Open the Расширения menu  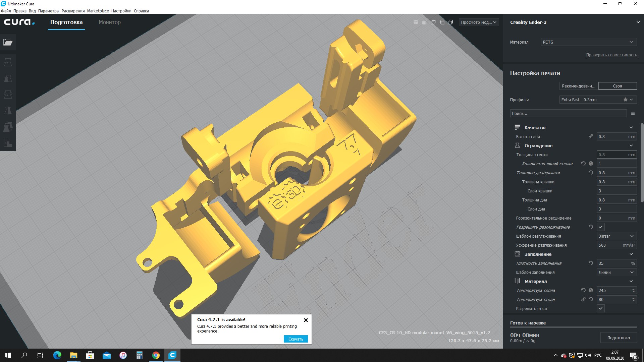[x=73, y=11]
